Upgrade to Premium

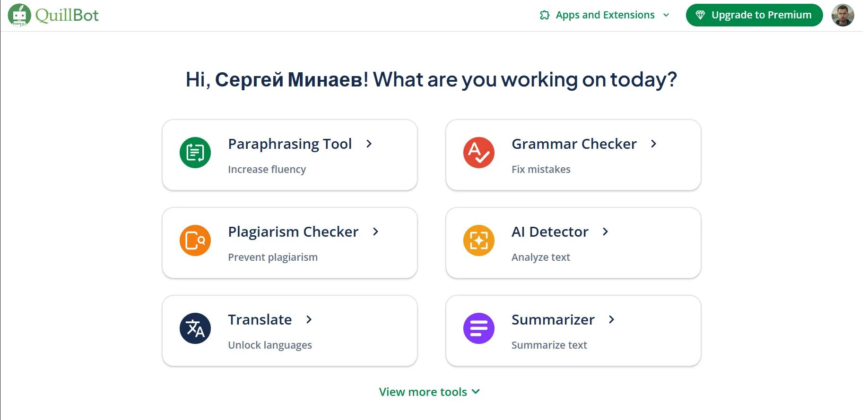point(754,15)
